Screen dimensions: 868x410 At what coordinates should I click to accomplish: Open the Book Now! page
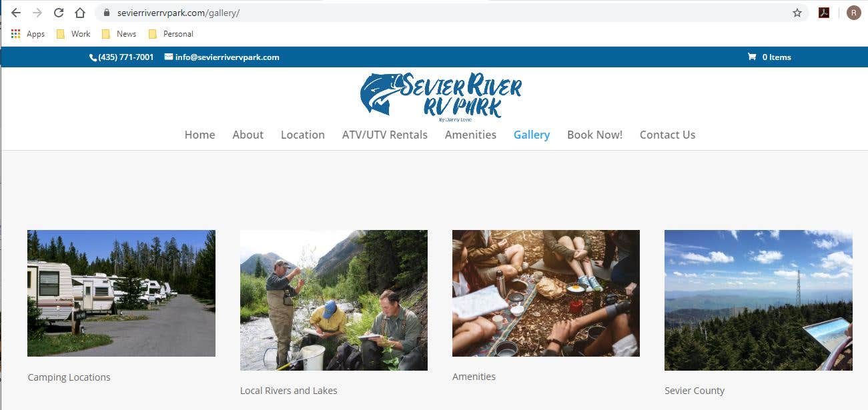[x=594, y=135]
